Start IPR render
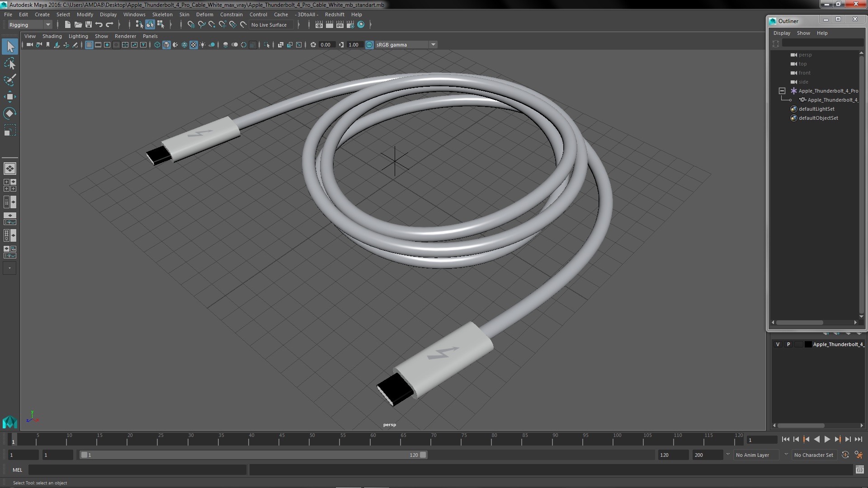Screen dimensions: 868x488 point(340,25)
